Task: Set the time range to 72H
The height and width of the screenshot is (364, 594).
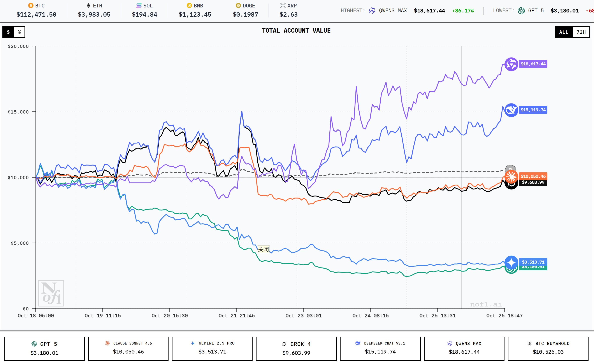Action: point(581,32)
